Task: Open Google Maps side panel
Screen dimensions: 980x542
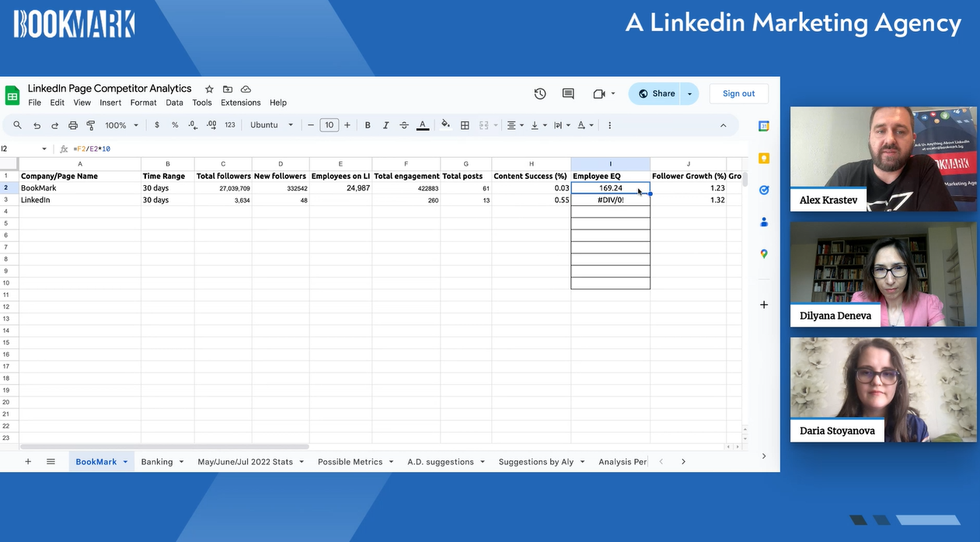Action: [764, 254]
